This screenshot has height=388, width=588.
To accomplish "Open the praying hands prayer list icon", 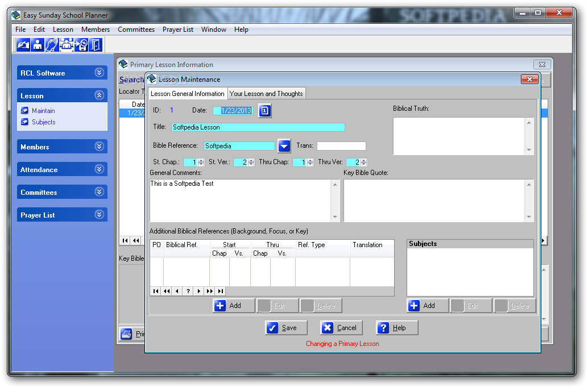I will pos(52,45).
